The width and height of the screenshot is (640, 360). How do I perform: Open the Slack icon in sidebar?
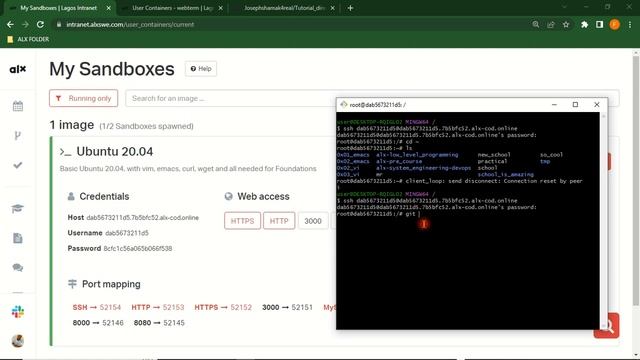coord(18,312)
